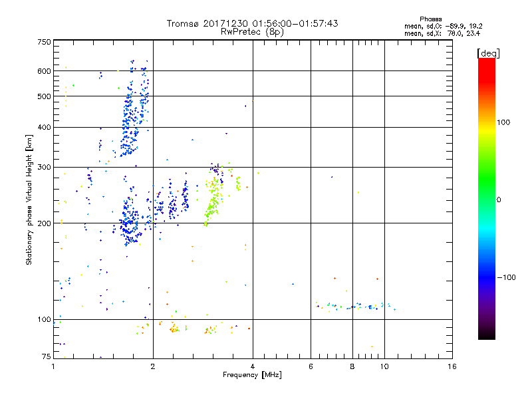Image resolution: width=532 pixels, height=399 pixels.
Task: Click the colorbar tick label '-100'
Action: pos(506,277)
